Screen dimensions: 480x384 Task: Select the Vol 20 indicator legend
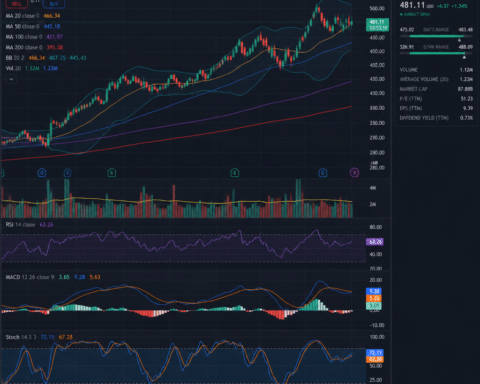click(32, 68)
